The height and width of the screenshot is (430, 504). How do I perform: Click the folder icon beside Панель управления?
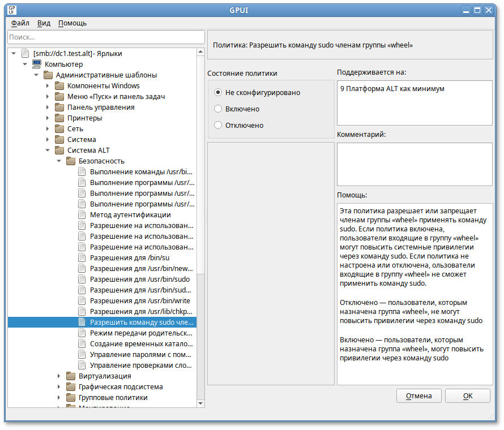pos(59,107)
